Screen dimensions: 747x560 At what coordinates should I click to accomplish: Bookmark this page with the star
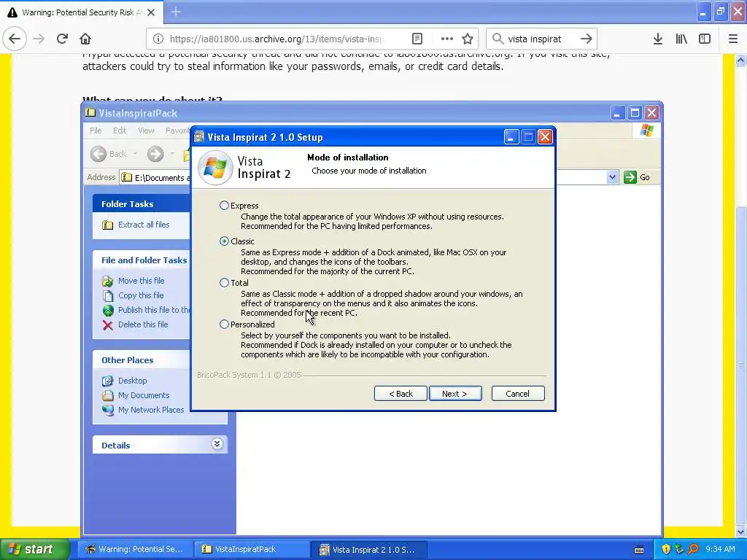point(468,39)
